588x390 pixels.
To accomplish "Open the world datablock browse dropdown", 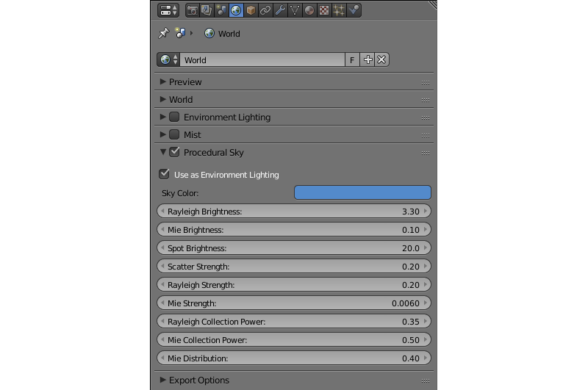I will (x=168, y=59).
